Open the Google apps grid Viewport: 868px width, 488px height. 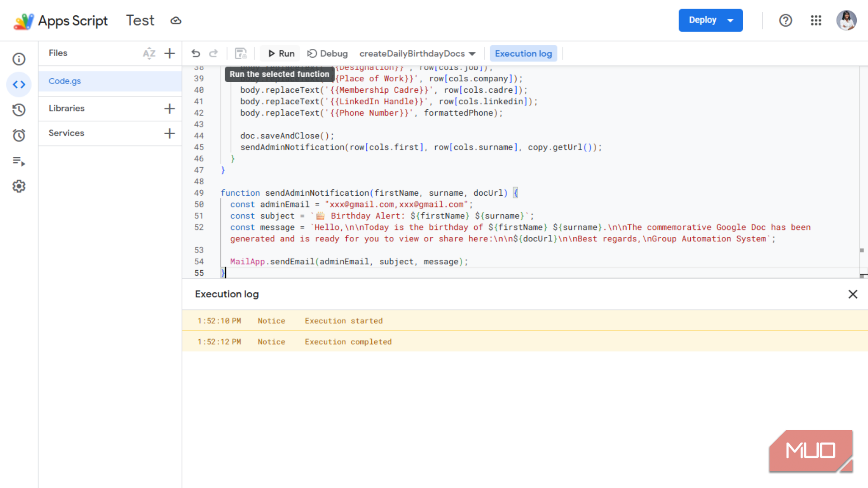(x=816, y=20)
